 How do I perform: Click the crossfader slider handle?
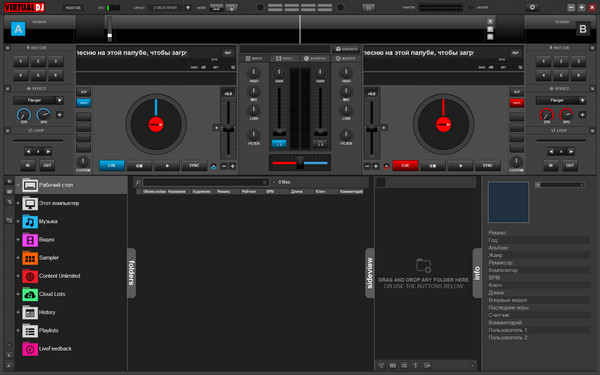pyautogui.click(x=300, y=163)
